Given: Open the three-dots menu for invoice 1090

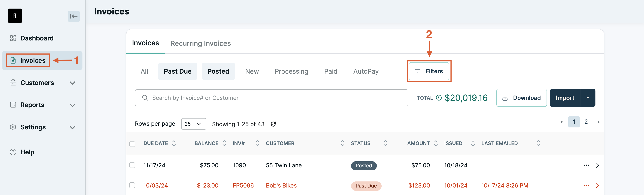Looking at the screenshot, I should [x=586, y=165].
